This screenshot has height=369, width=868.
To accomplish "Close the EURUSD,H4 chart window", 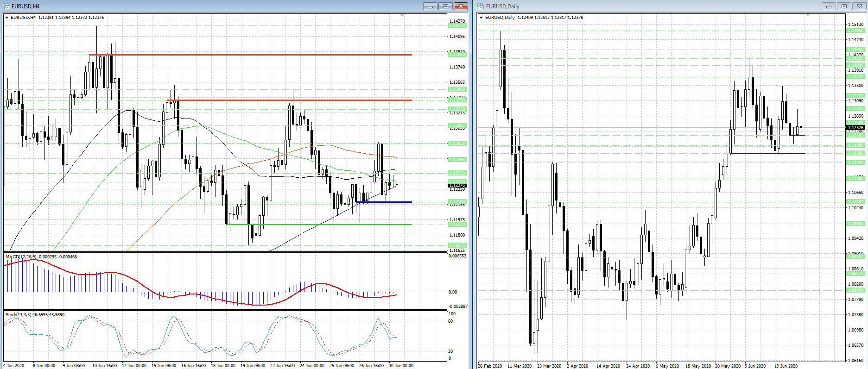I will click(461, 6).
